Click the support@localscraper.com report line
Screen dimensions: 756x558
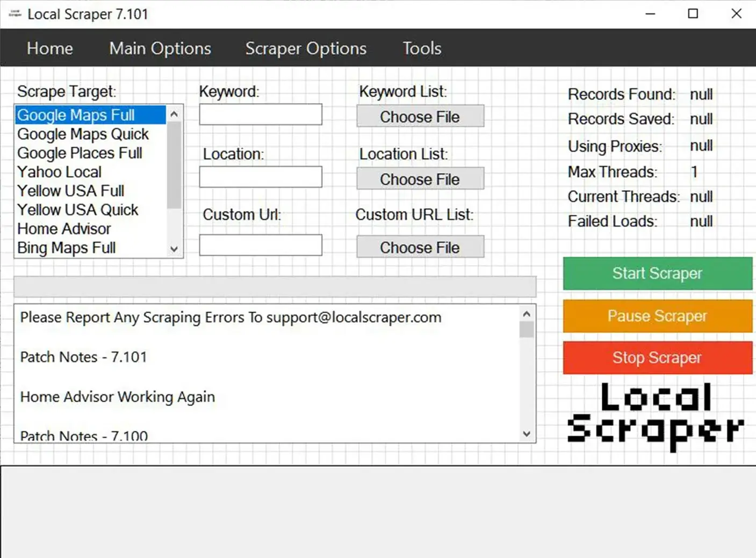231,317
